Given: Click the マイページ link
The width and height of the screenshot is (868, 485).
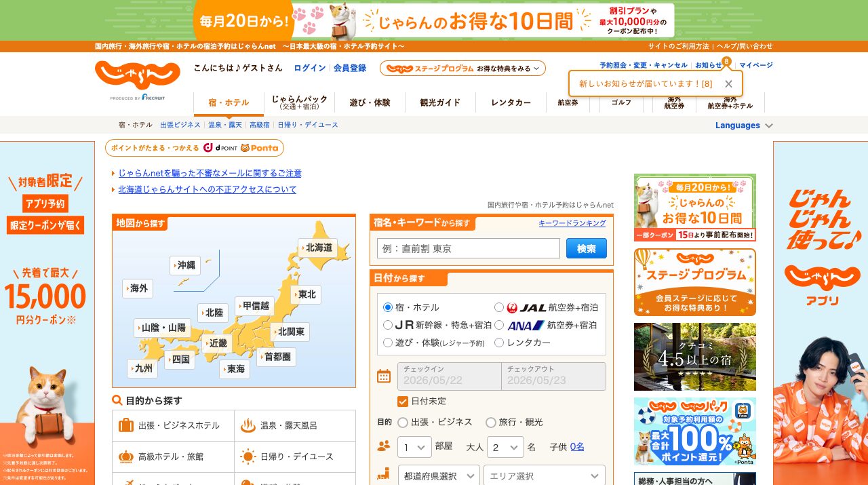Looking at the screenshot, I should pos(756,65).
